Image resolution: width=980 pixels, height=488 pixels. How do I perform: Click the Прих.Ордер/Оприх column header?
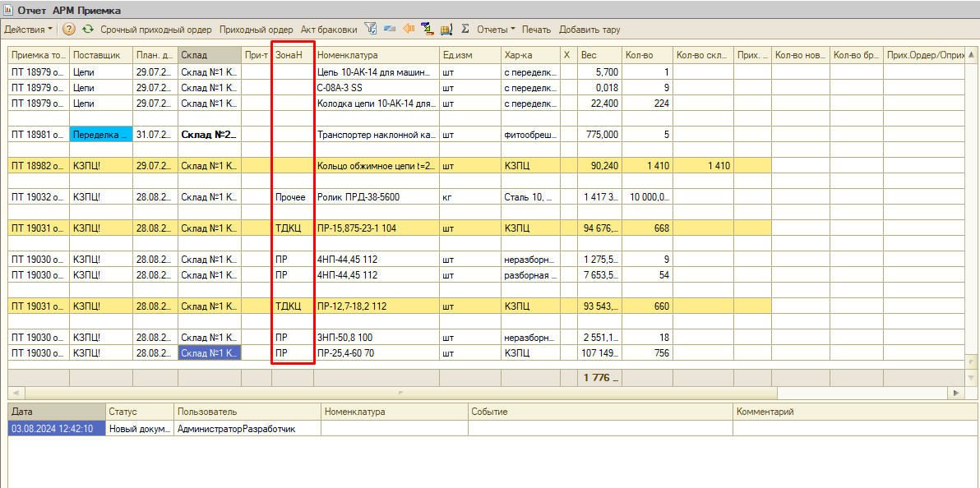pos(924,56)
